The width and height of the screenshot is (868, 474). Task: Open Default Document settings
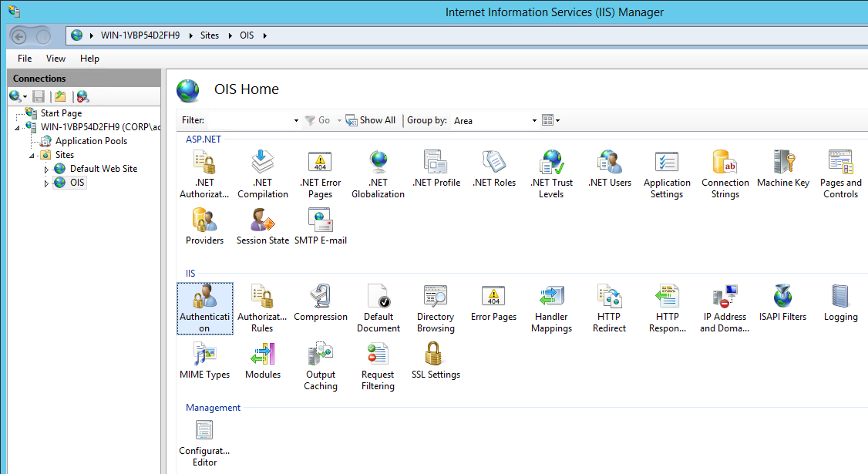click(378, 308)
